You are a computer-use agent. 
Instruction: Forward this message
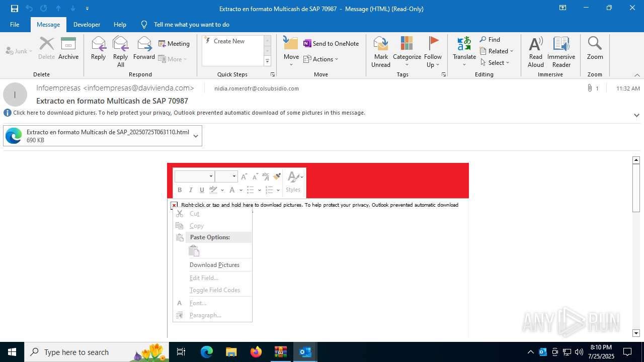click(144, 49)
